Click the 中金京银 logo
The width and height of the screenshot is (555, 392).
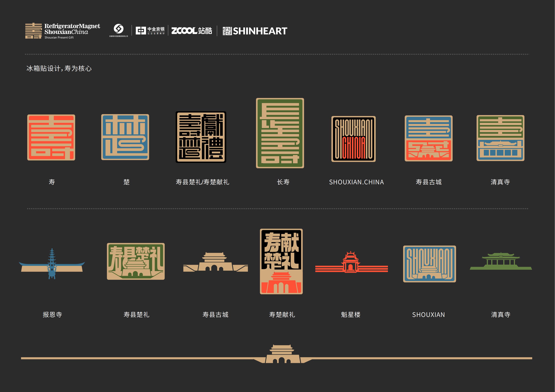(x=150, y=31)
